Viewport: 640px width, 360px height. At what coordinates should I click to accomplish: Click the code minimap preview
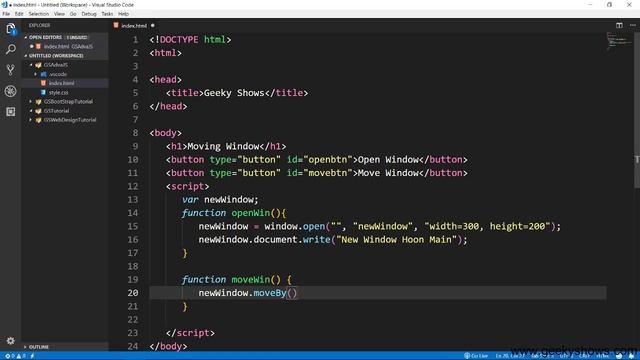pos(619,41)
